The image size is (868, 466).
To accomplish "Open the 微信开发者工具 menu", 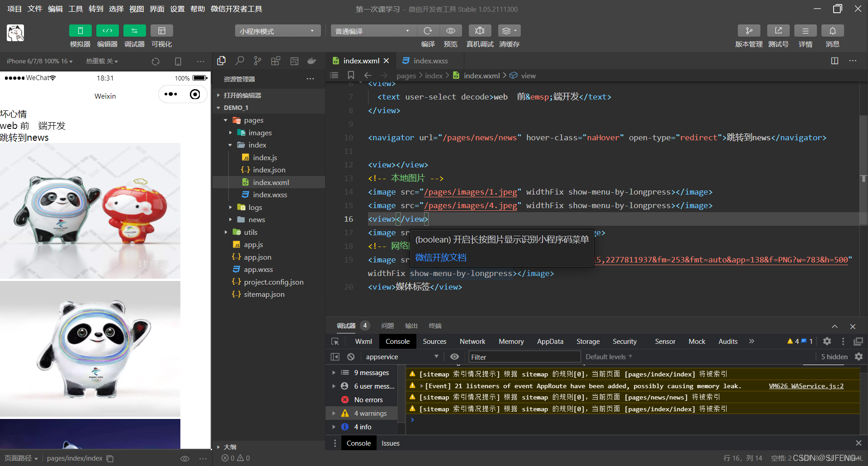I will [236, 9].
